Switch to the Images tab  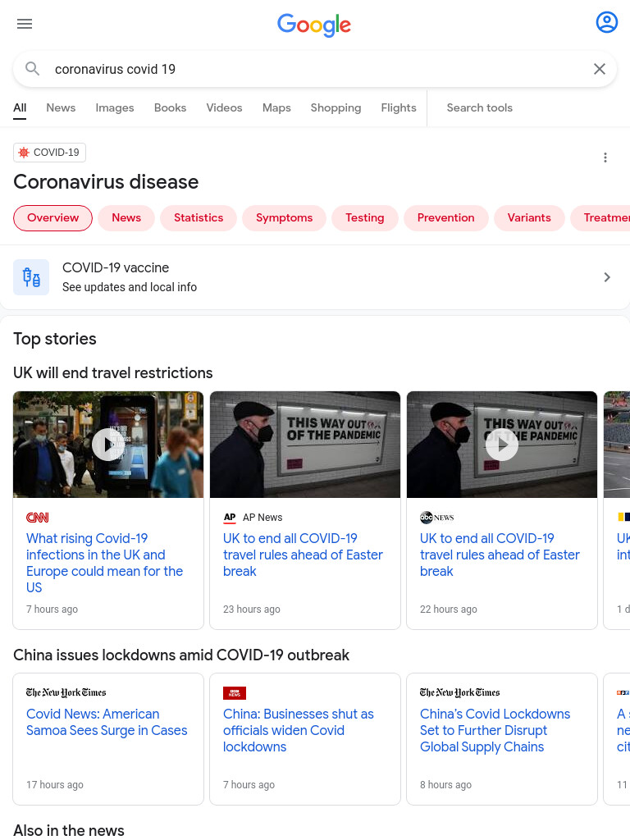pyautogui.click(x=115, y=107)
